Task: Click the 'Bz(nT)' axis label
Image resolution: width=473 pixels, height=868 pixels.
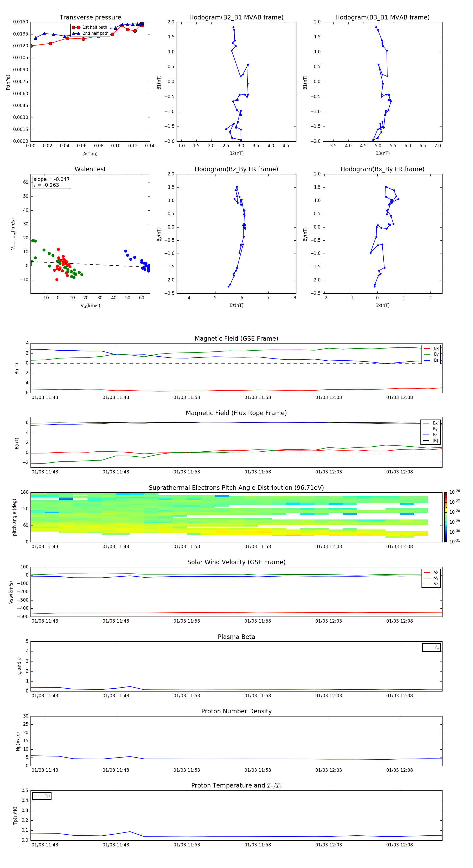Action: tap(236, 305)
